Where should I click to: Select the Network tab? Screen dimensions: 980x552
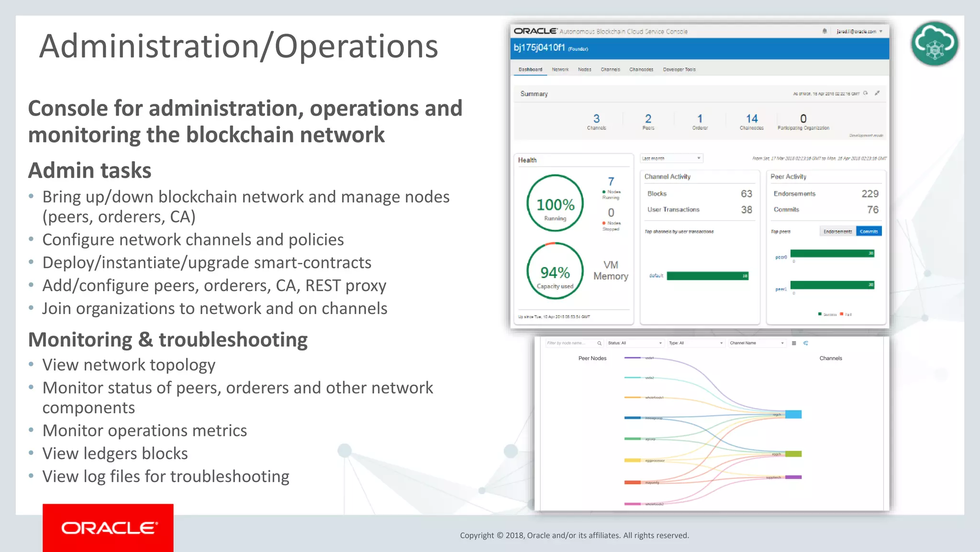pyautogui.click(x=560, y=69)
